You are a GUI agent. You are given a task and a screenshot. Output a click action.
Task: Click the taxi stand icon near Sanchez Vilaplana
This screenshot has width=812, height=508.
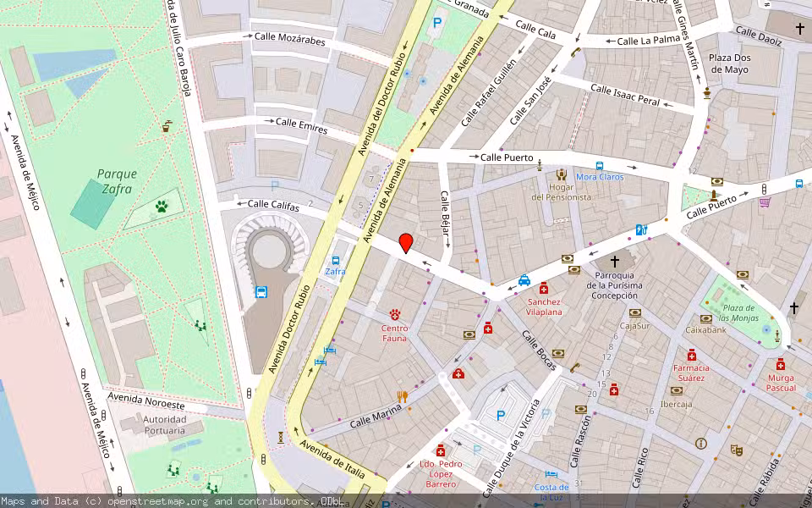(524, 280)
